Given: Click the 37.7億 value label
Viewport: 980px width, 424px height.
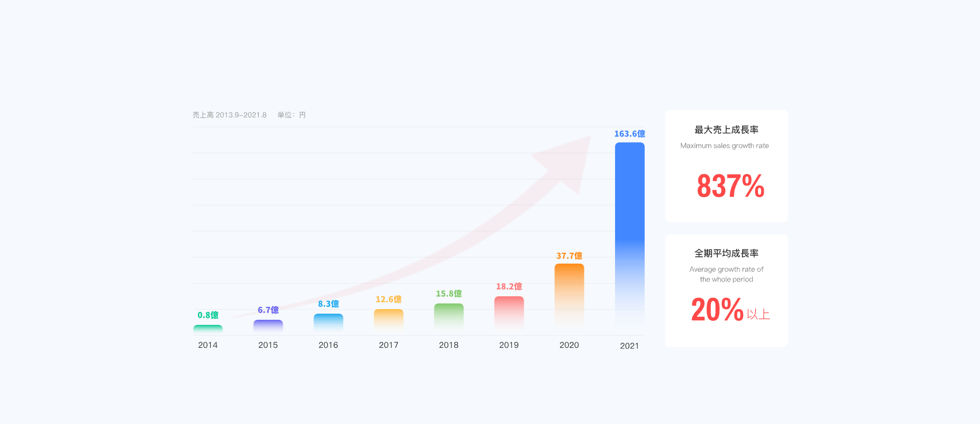Looking at the screenshot, I should pyautogui.click(x=569, y=256).
